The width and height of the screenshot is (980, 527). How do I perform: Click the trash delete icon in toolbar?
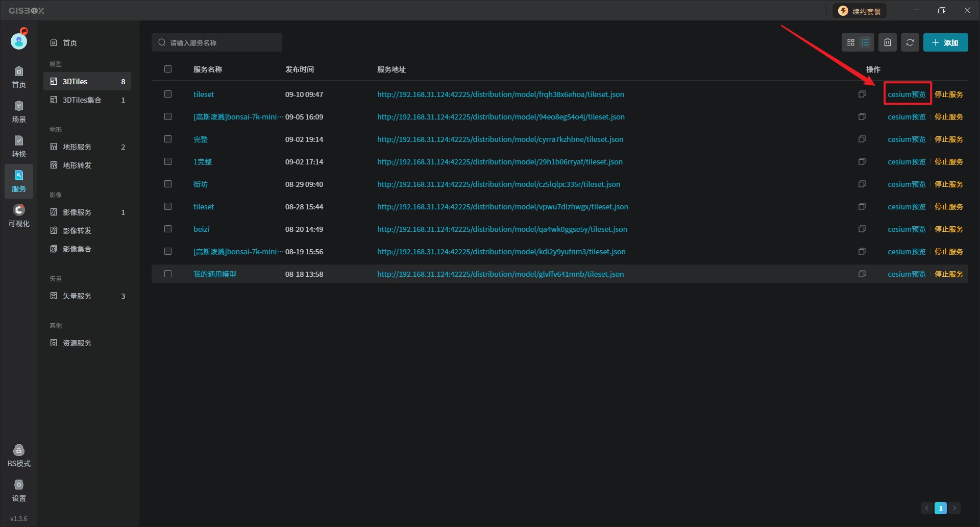pyautogui.click(x=888, y=43)
